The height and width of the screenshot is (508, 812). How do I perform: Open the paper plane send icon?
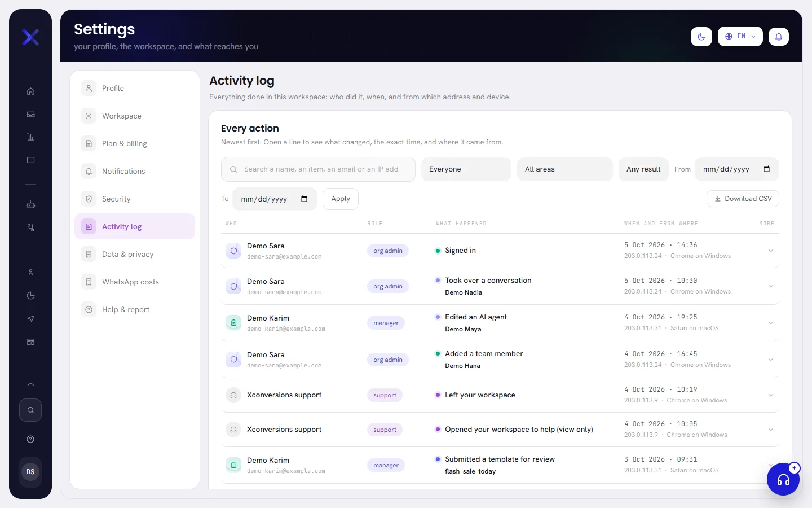pyautogui.click(x=30, y=319)
